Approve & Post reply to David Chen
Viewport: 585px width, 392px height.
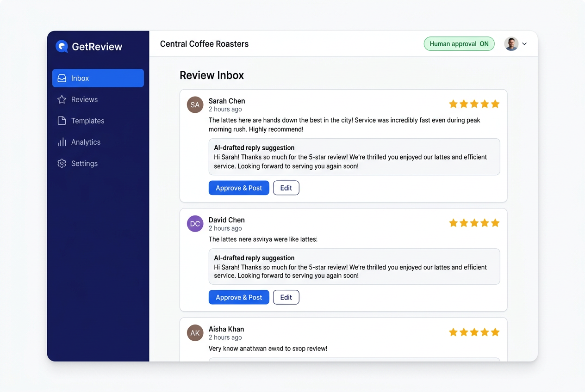pos(239,297)
